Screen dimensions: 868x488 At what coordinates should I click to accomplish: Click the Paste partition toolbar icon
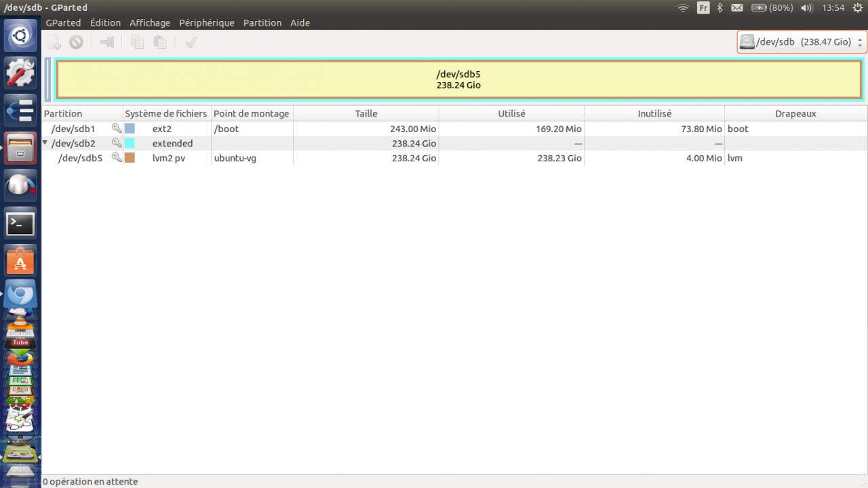(159, 42)
